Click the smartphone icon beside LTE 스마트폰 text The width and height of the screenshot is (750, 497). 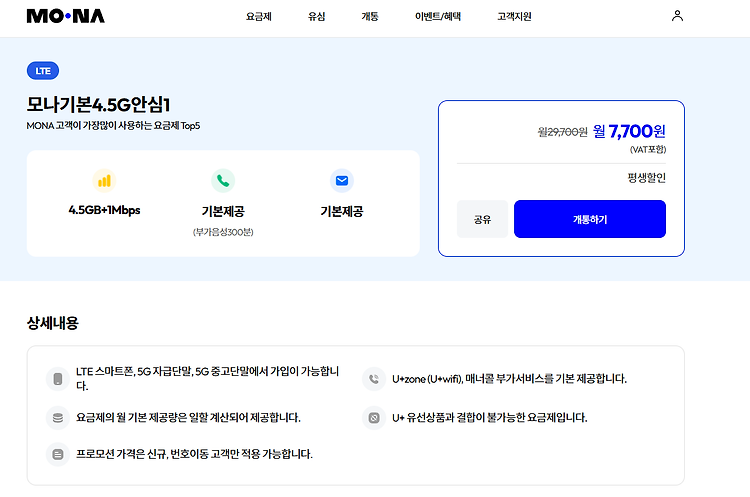click(58, 379)
